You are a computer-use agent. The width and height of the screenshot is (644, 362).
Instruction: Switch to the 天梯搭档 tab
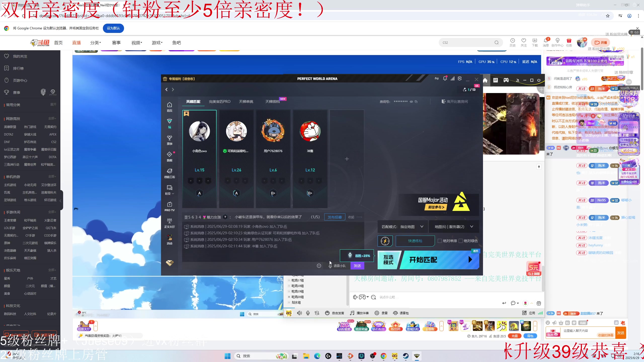(x=272, y=102)
